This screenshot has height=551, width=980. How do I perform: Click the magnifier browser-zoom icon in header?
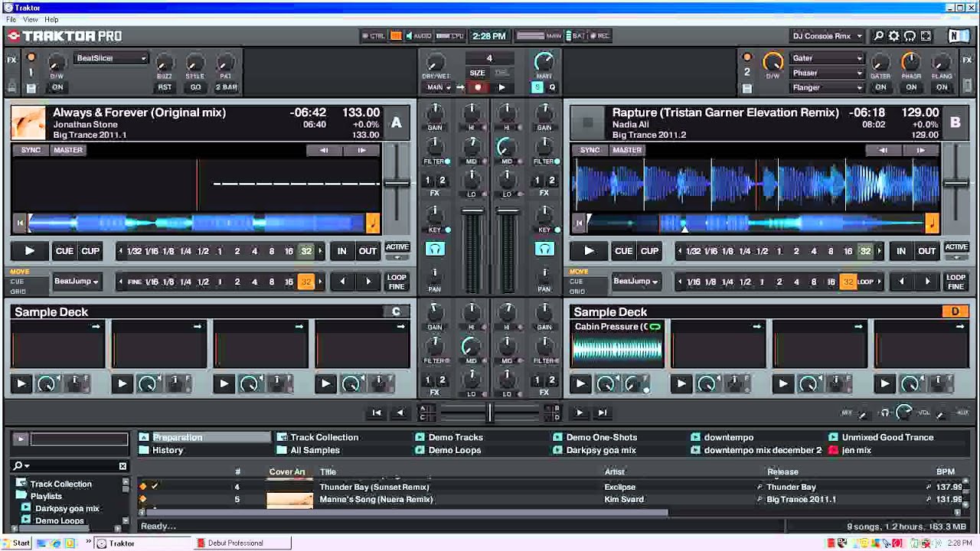click(x=879, y=36)
